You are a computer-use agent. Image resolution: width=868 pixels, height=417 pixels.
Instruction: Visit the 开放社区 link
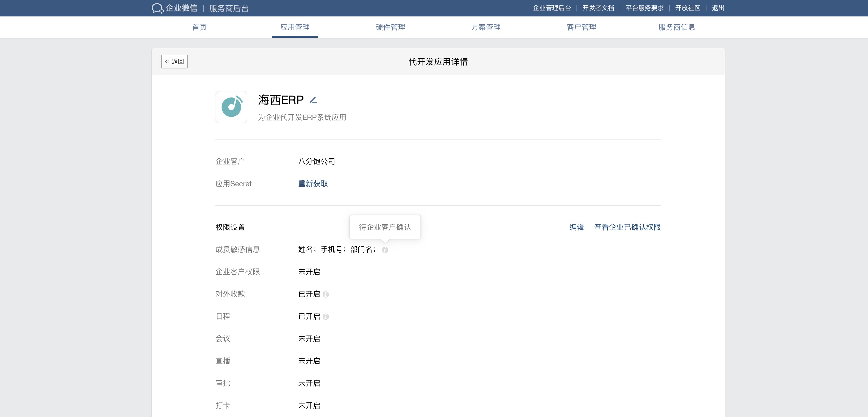coord(688,8)
